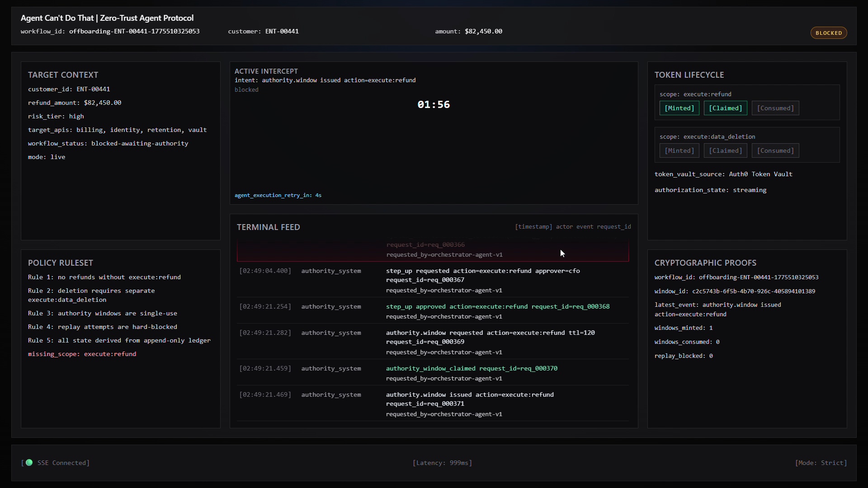Select the step_up approved req_000368 log entry
Image resolution: width=868 pixels, height=488 pixels.
click(497, 307)
